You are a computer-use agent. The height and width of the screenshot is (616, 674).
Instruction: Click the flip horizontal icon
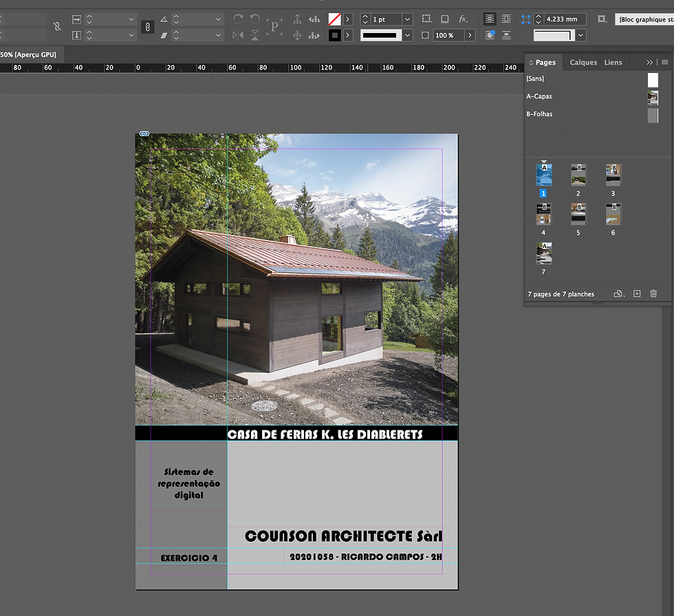pyautogui.click(x=239, y=35)
